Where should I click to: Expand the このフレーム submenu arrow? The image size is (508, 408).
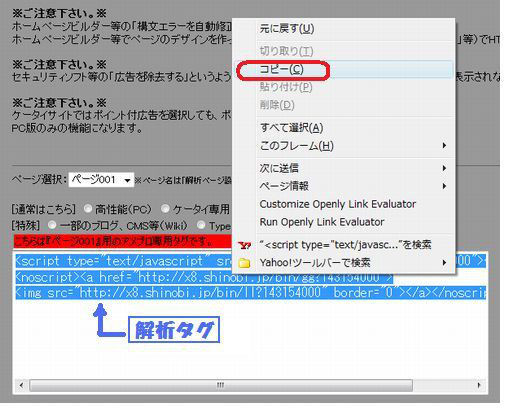(444, 146)
